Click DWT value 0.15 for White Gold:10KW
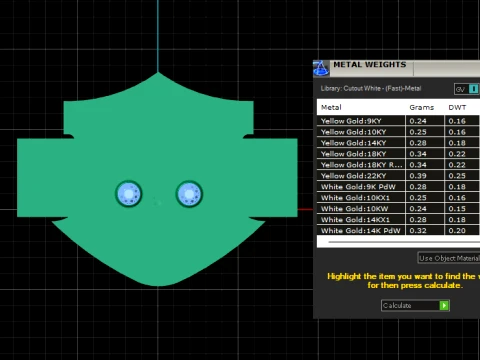Viewport: 480px width, 360px height. tap(457, 209)
